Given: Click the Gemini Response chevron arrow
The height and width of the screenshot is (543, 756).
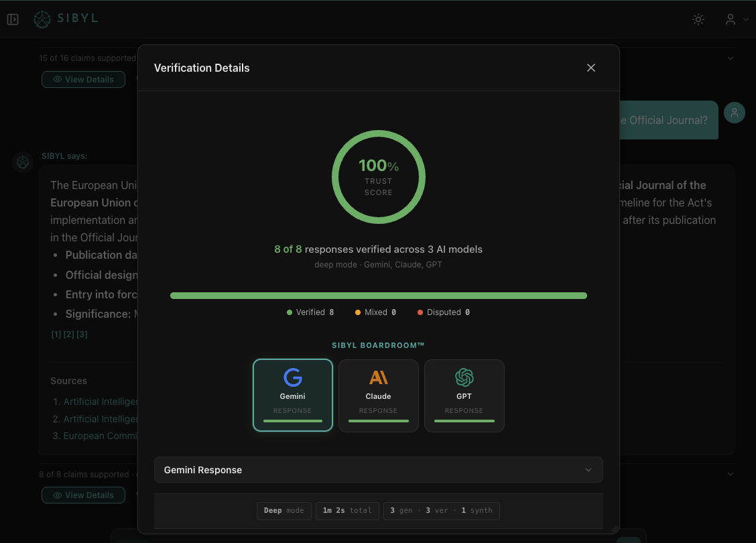Looking at the screenshot, I should coord(588,470).
